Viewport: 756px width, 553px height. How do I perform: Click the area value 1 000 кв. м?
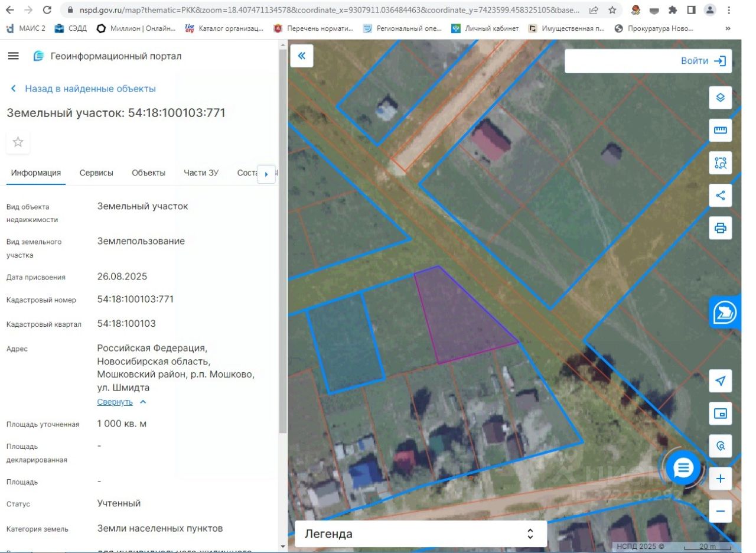[122, 424]
